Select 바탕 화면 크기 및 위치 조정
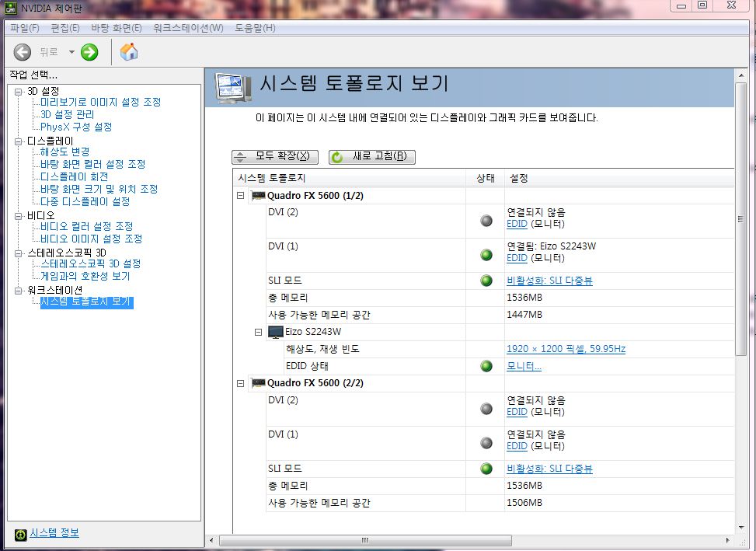The width and height of the screenshot is (756, 551). pos(99,190)
